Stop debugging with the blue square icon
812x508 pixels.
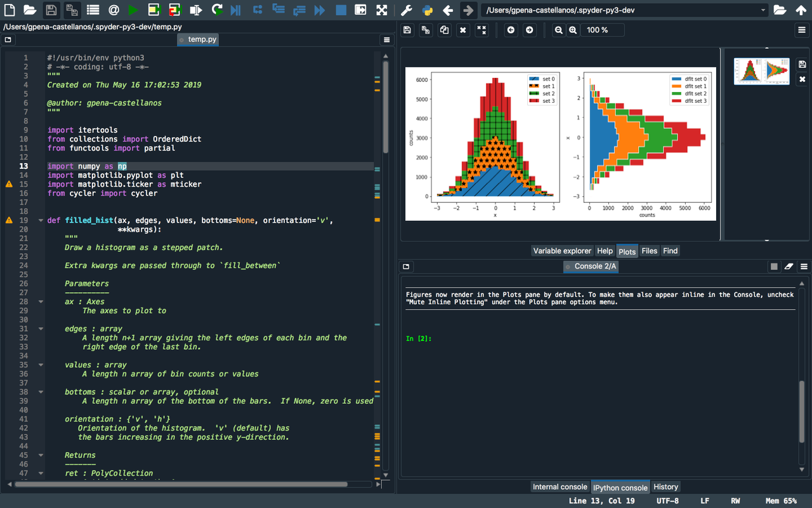(341, 10)
